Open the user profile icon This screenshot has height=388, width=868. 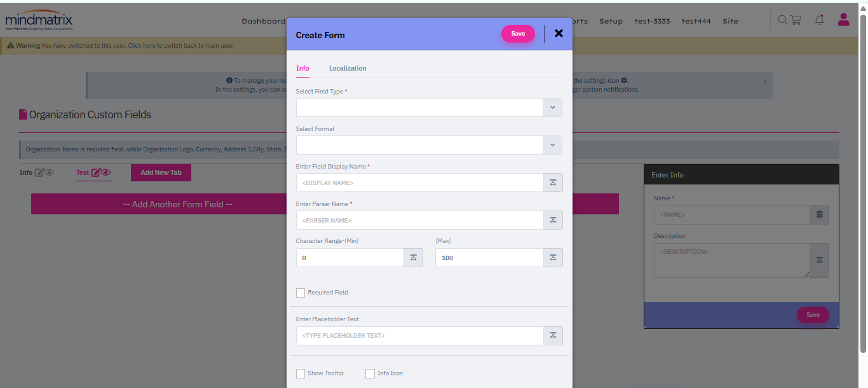(x=843, y=20)
